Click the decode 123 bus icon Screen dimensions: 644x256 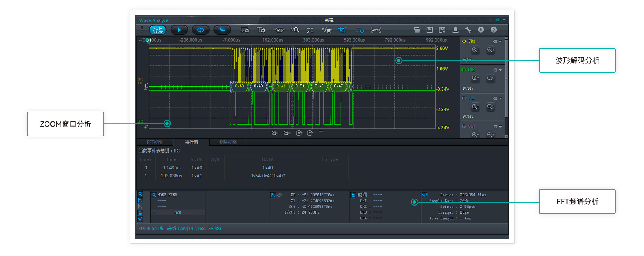[x=279, y=30]
